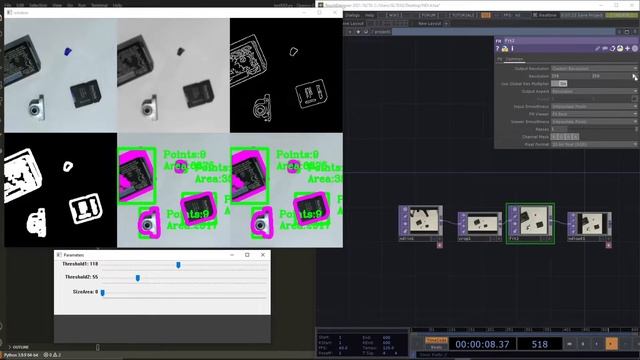
Task: Click pink docked operator under last node
Action: (609, 245)
